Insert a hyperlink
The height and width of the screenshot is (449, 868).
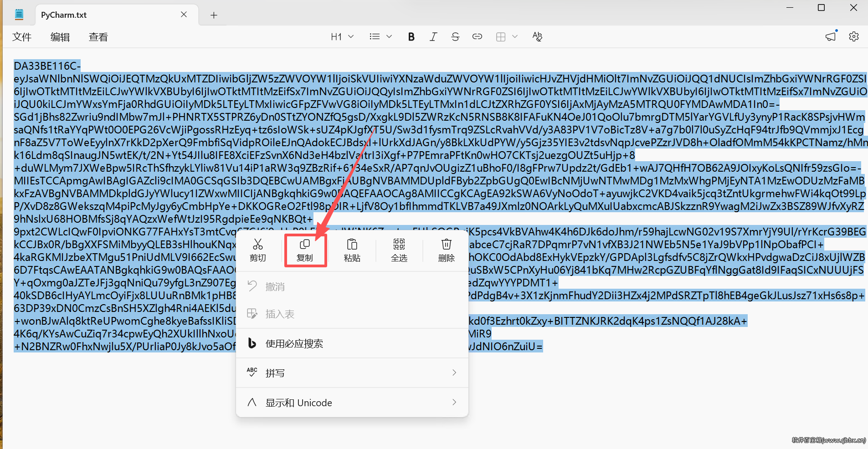point(477,37)
